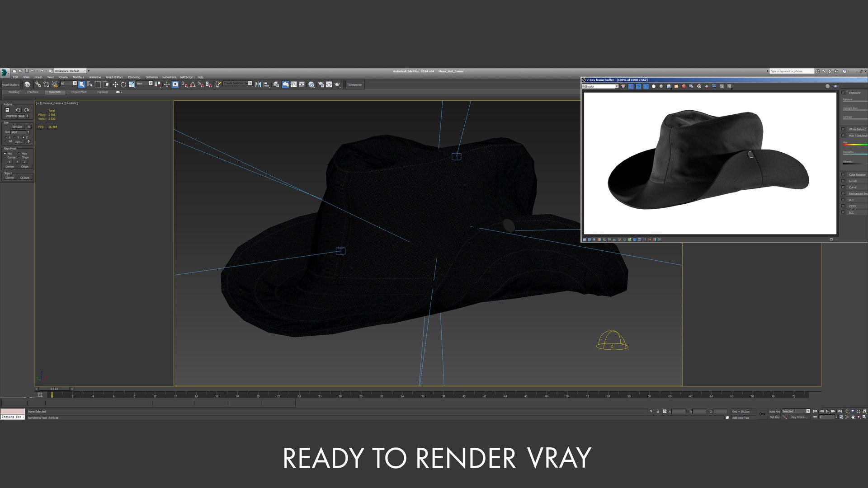Click the TSInspector button
This screenshot has width=868, height=488.
click(354, 84)
